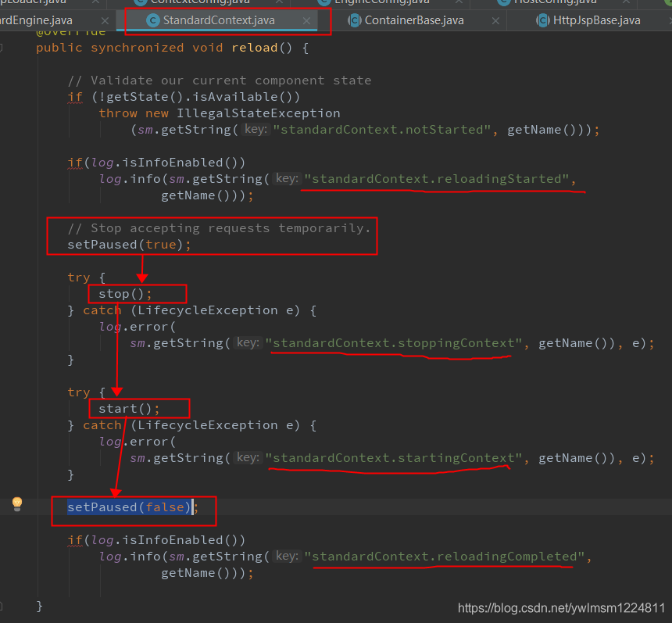672x623 pixels.
Task: Open the tab ending in rdEngine.java
Action: point(37,20)
